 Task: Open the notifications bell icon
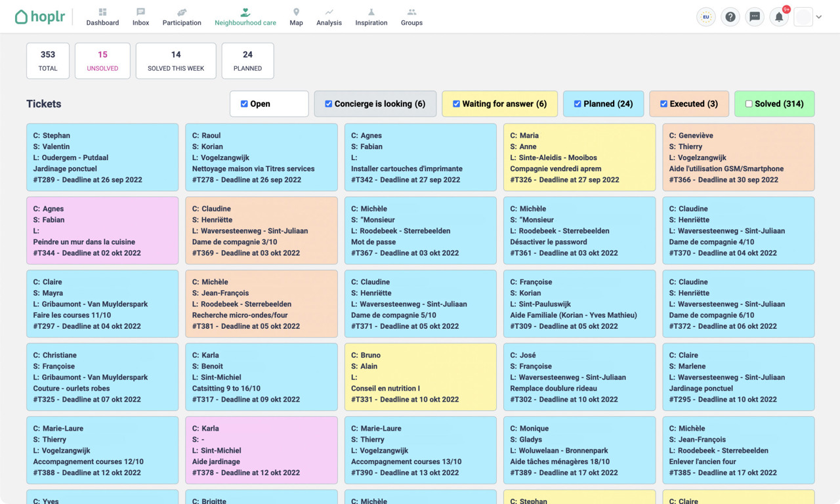[x=779, y=17]
